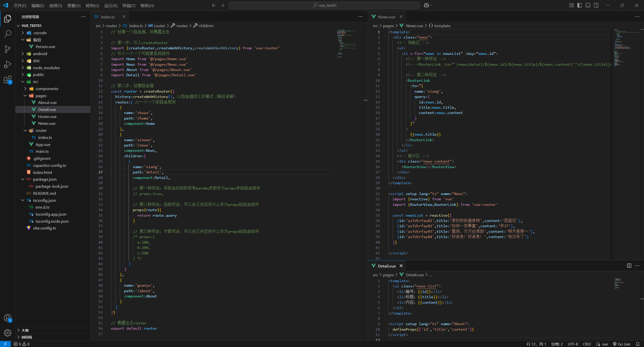Screen dimensions: 644x347
Task: Open the Manage settings gear
Action: tap(8, 333)
